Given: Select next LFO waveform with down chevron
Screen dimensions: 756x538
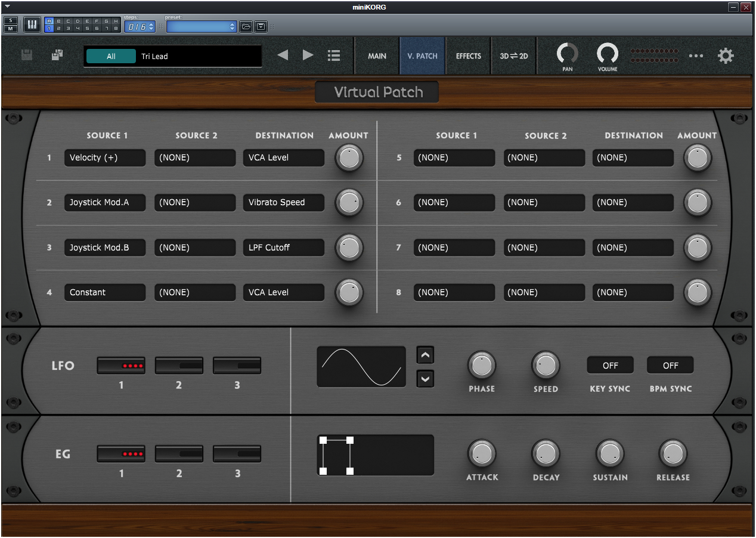Looking at the screenshot, I should 425,379.
